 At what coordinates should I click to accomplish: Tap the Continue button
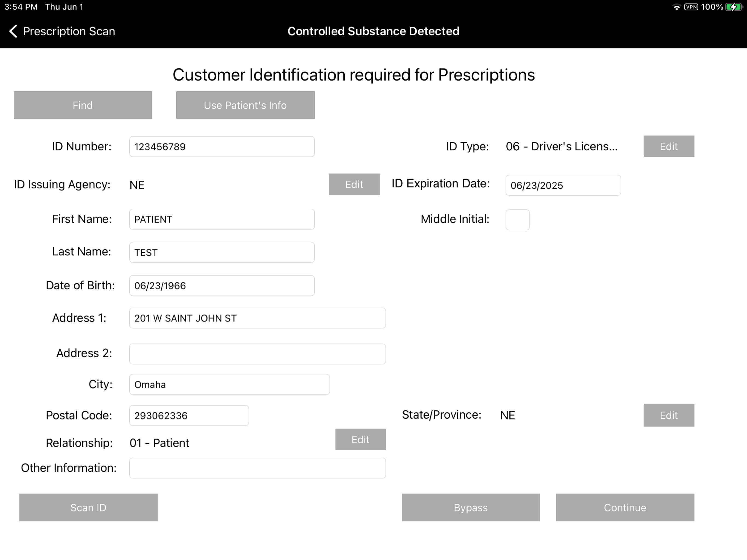tap(625, 507)
